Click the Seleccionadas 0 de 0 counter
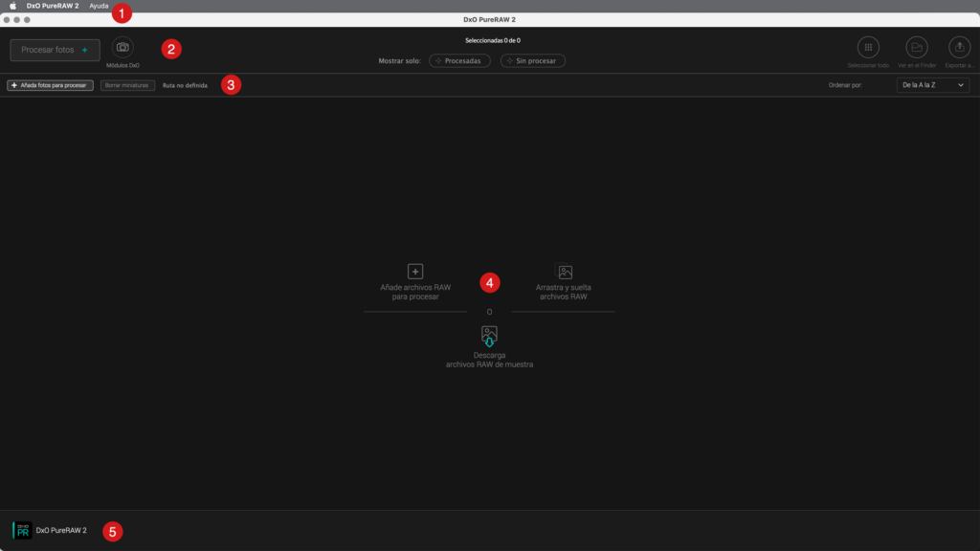Screen dimensions: 980x551 pyautogui.click(x=493, y=40)
